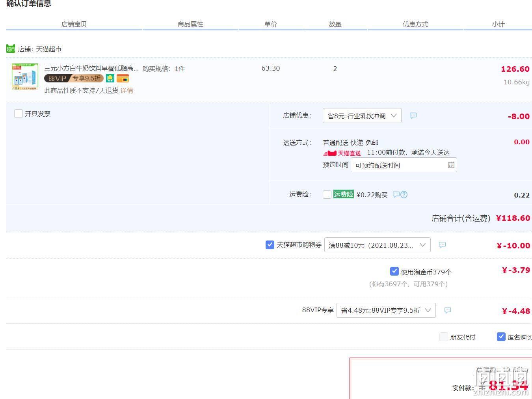Click the 可预约配送时间 input field

pos(404,165)
